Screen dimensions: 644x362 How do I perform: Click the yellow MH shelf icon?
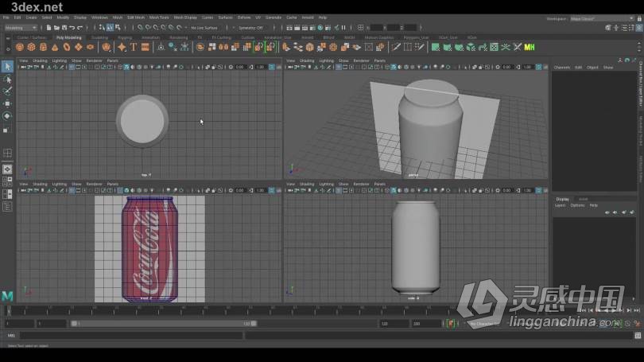tap(530, 47)
